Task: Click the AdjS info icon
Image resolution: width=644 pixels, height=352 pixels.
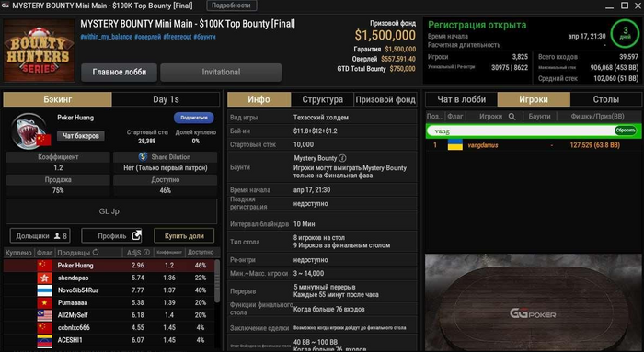Action: coord(146,253)
